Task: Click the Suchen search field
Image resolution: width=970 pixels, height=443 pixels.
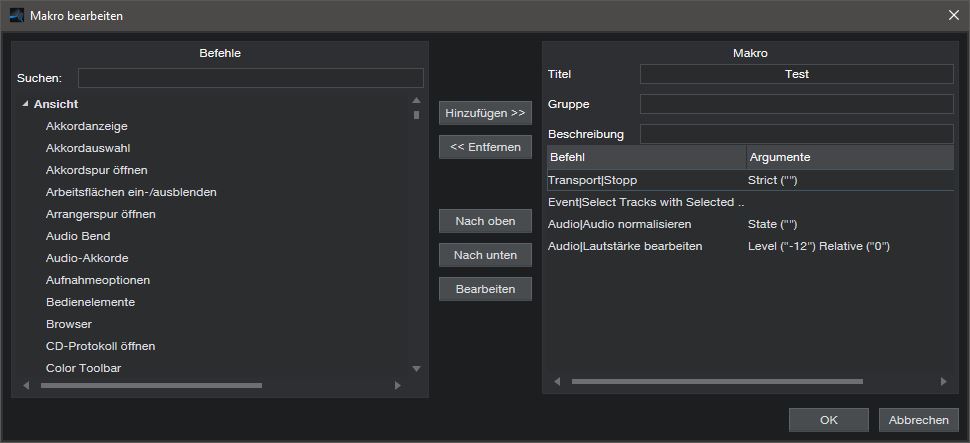Action: point(250,78)
